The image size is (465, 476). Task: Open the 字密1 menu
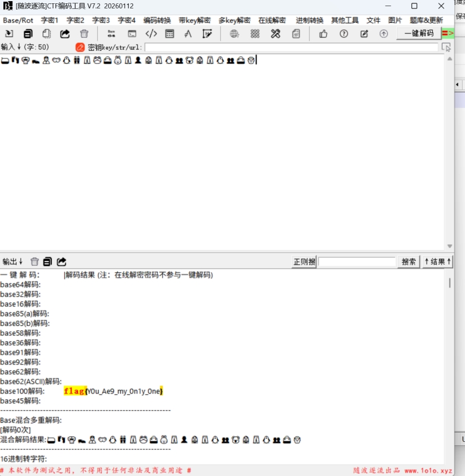click(x=49, y=20)
